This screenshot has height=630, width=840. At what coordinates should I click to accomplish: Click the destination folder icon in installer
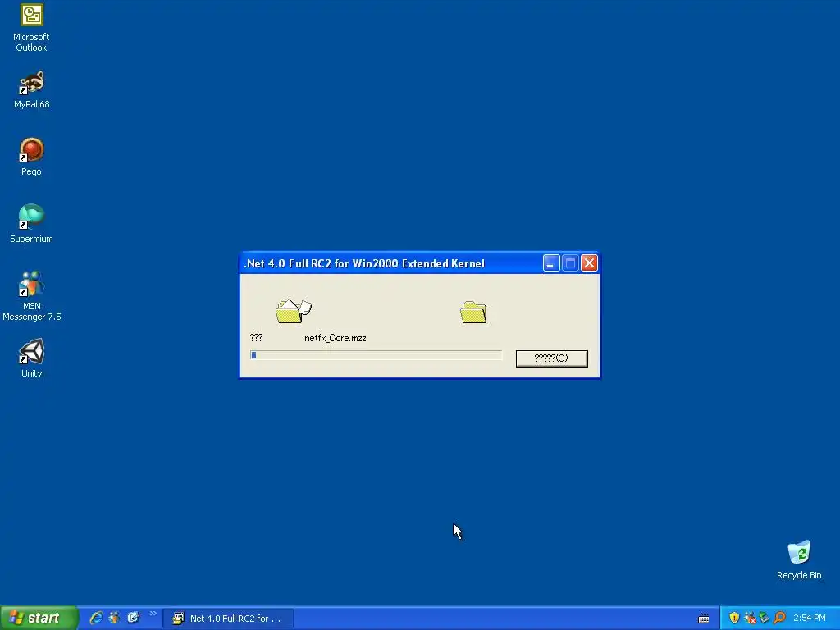coord(473,312)
